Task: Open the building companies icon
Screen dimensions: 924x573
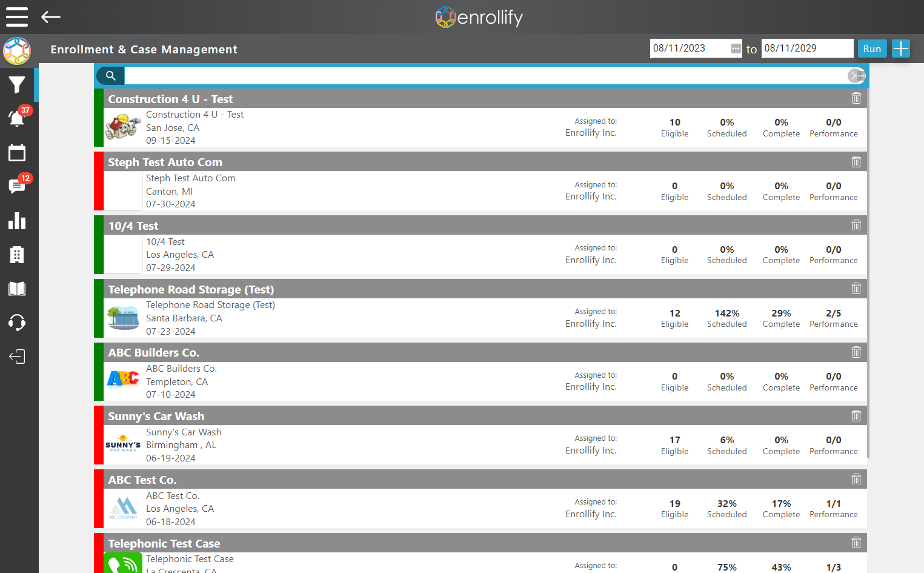Action: point(17,255)
